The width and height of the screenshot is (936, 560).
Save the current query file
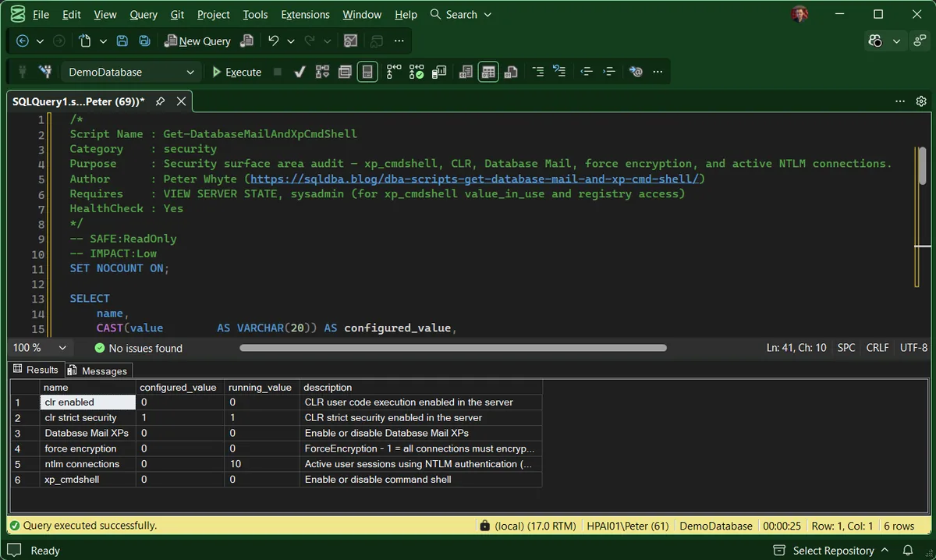(122, 41)
